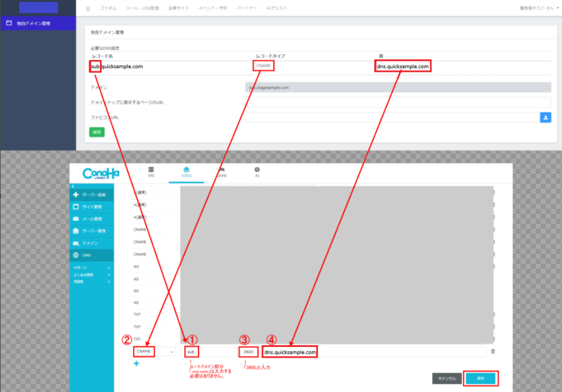Expand the サポート sidebar section
The height and width of the screenshot is (392, 562).
[91, 268]
